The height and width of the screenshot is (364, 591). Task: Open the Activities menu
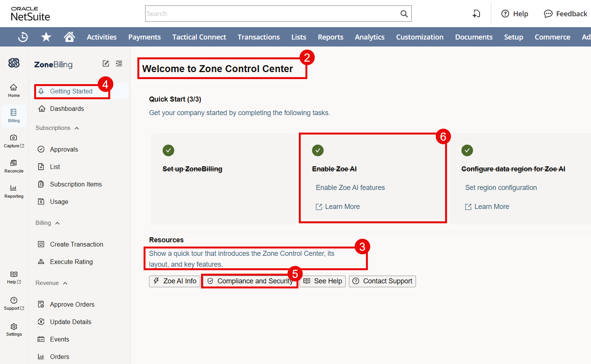pos(102,37)
